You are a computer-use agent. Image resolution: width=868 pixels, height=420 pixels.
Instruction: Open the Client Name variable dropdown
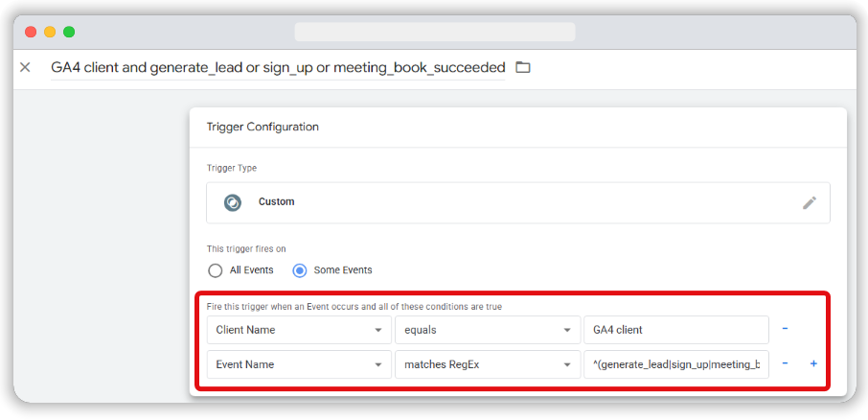click(299, 330)
